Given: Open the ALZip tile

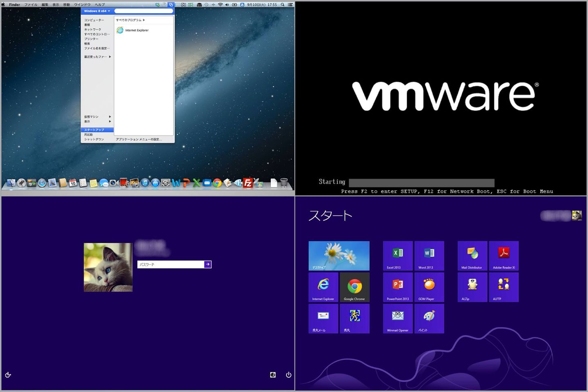Looking at the screenshot, I should (x=472, y=287).
